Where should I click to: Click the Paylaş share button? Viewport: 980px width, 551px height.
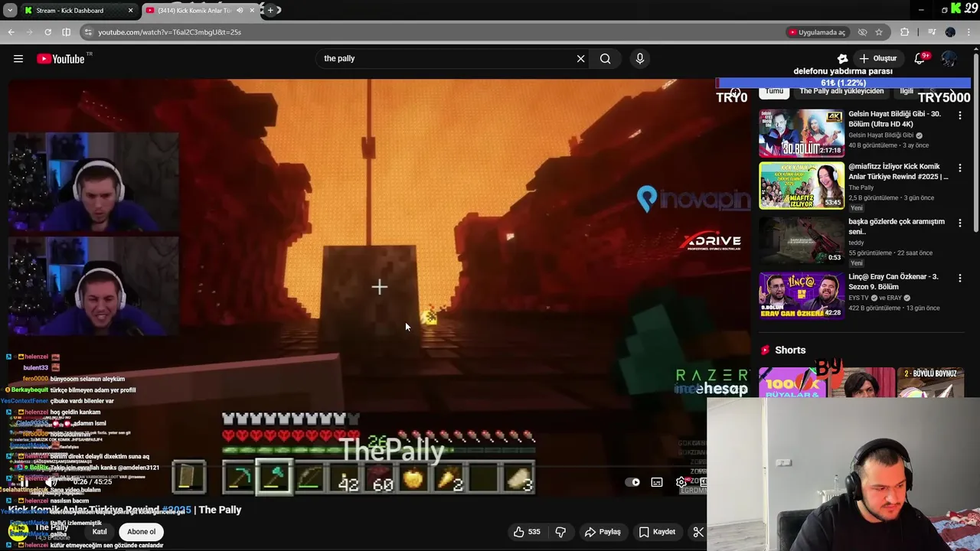point(603,532)
